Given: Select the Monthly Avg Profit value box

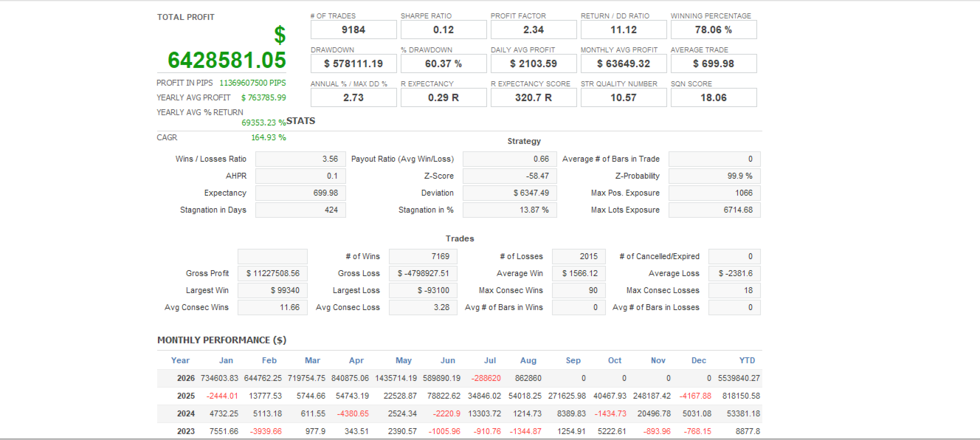Looking at the screenshot, I should 624,63.
